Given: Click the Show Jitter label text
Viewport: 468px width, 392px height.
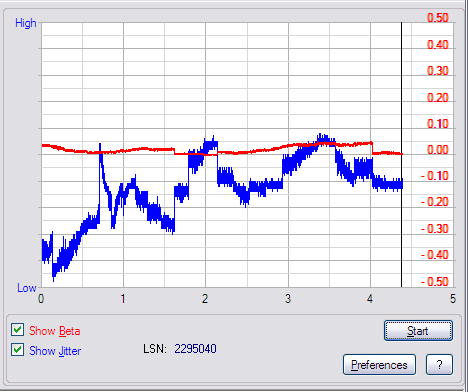Looking at the screenshot, I should tap(55, 351).
